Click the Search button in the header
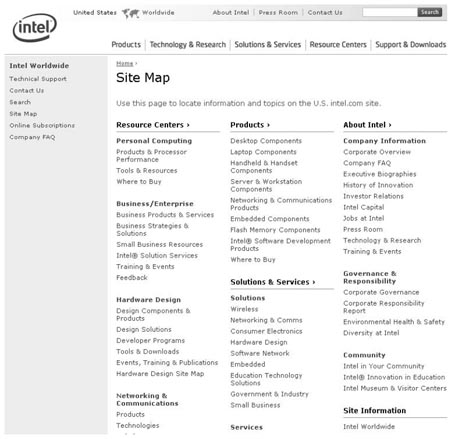This screenshot has height=439, width=450. click(x=430, y=12)
